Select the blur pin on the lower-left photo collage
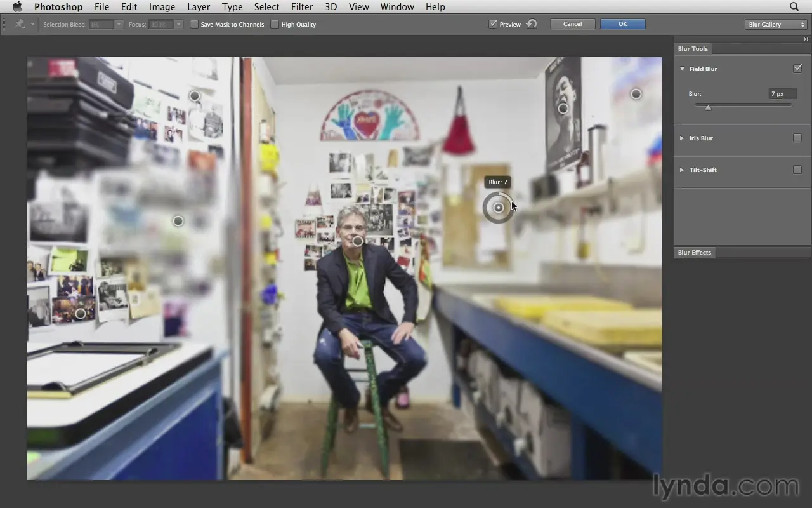The image size is (812, 508). tap(81, 313)
